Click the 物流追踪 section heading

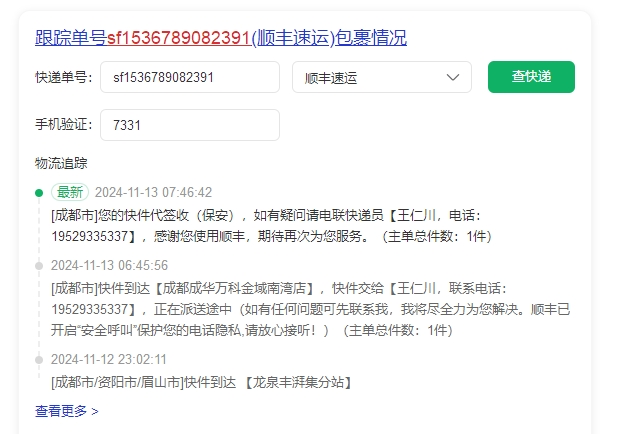pyautogui.click(x=61, y=163)
